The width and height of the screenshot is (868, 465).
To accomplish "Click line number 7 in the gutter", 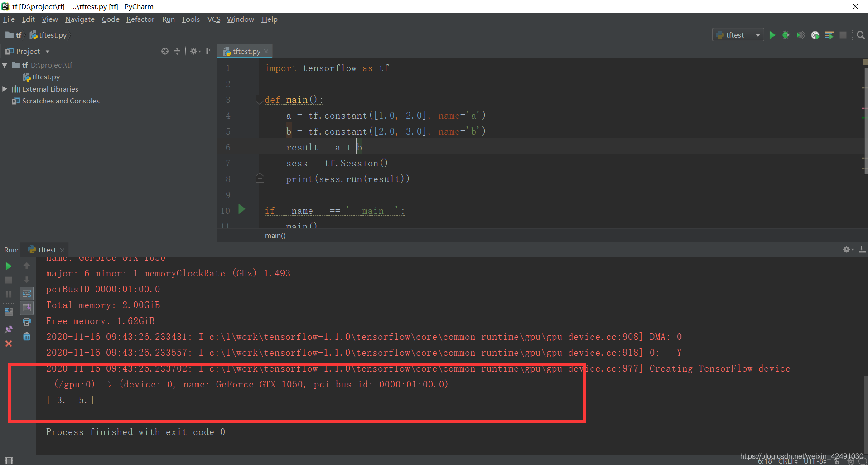I will pos(228,163).
